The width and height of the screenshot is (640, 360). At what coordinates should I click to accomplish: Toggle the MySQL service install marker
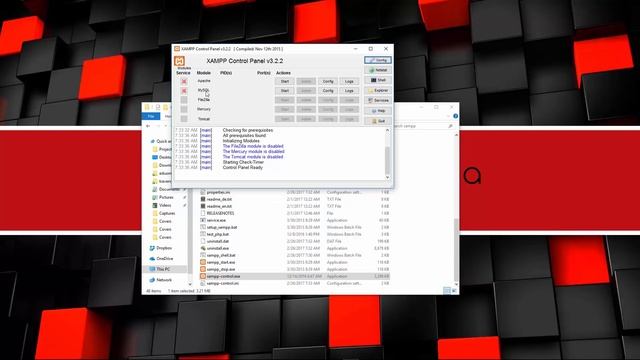click(184, 91)
